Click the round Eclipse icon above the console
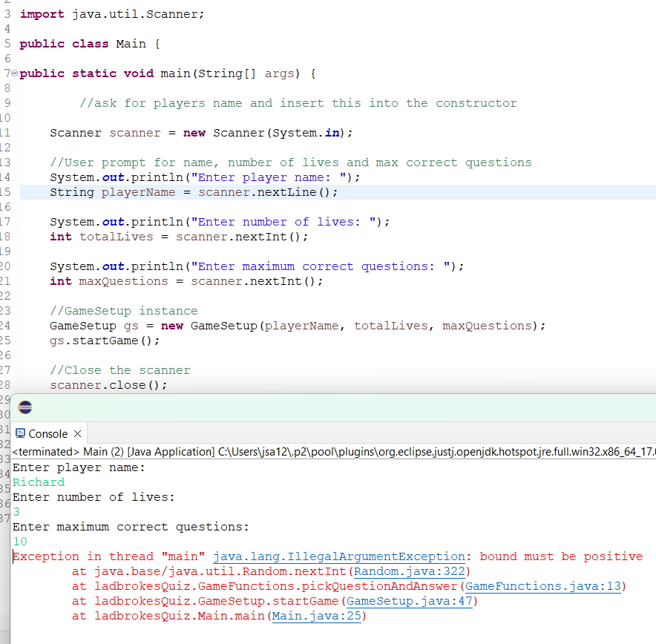The width and height of the screenshot is (656, 644). (x=24, y=407)
